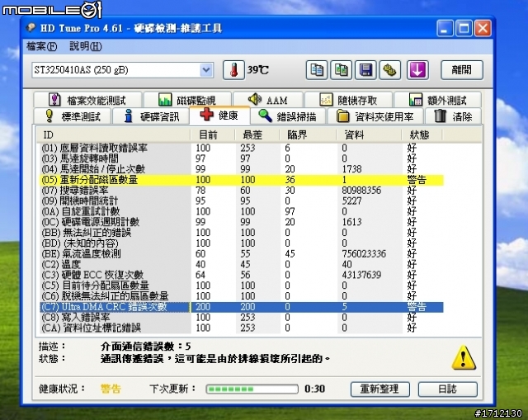Click the 重新整理 refresh button
Viewport: 528px width, 420px height.
click(379, 389)
